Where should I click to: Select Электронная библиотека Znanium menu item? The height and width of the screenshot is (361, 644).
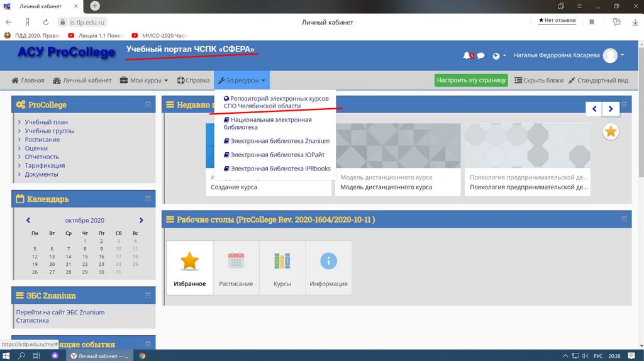pos(277,141)
